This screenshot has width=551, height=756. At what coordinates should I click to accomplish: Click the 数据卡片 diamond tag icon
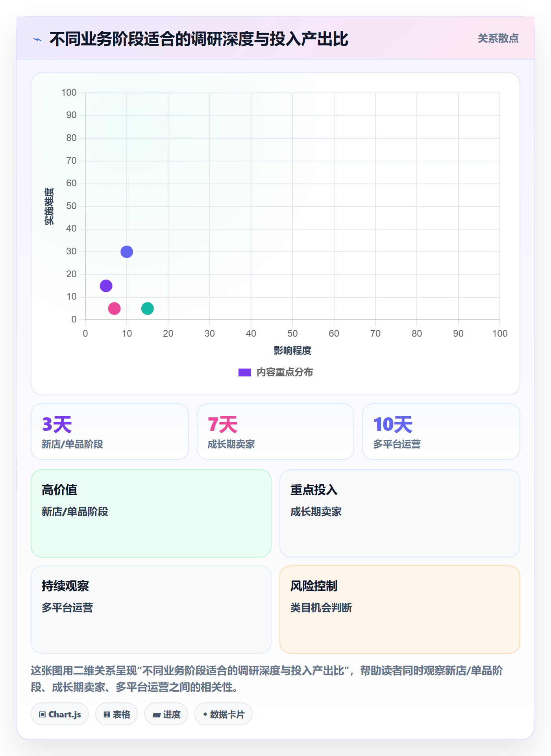point(205,714)
